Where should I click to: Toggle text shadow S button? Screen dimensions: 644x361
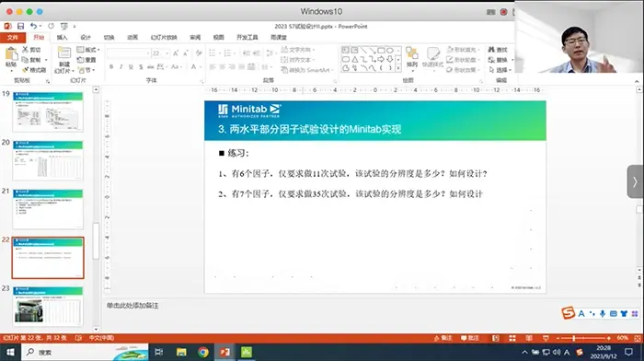pos(141,66)
